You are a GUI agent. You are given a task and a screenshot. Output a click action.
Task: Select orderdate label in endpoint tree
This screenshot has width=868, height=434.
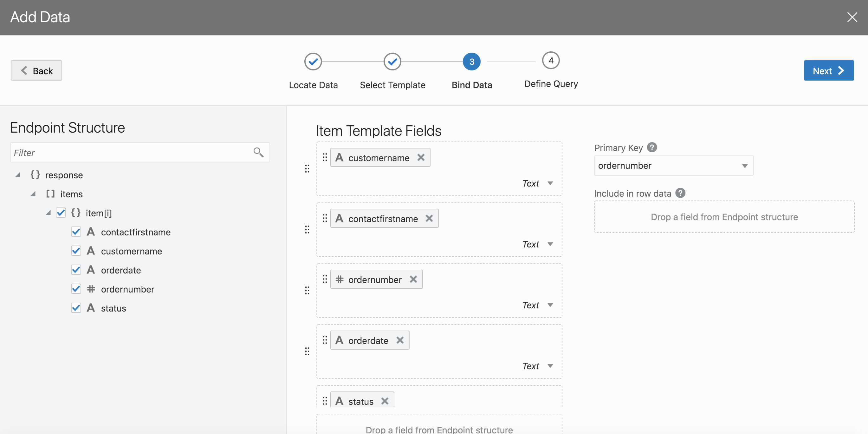[121, 270]
